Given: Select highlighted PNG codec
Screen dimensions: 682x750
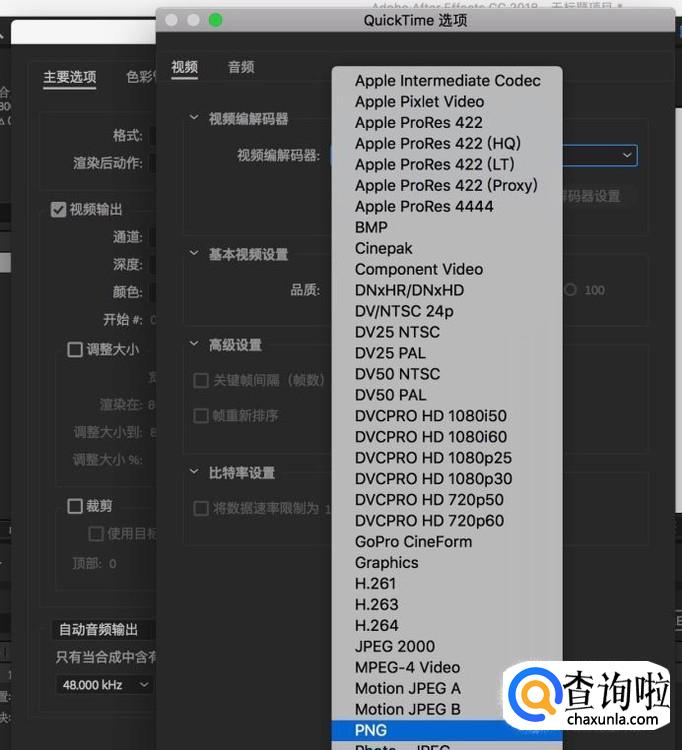Looking at the screenshot, I should [x=447, y=730].
